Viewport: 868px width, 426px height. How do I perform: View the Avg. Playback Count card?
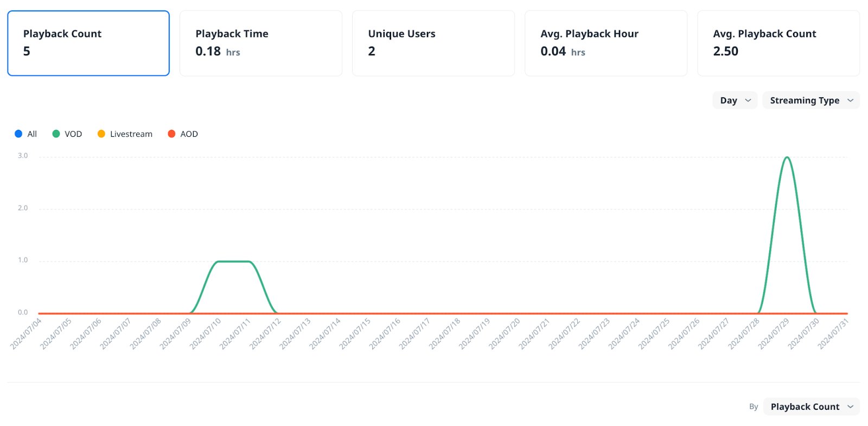pyautogui.click(x=778, y=43)
